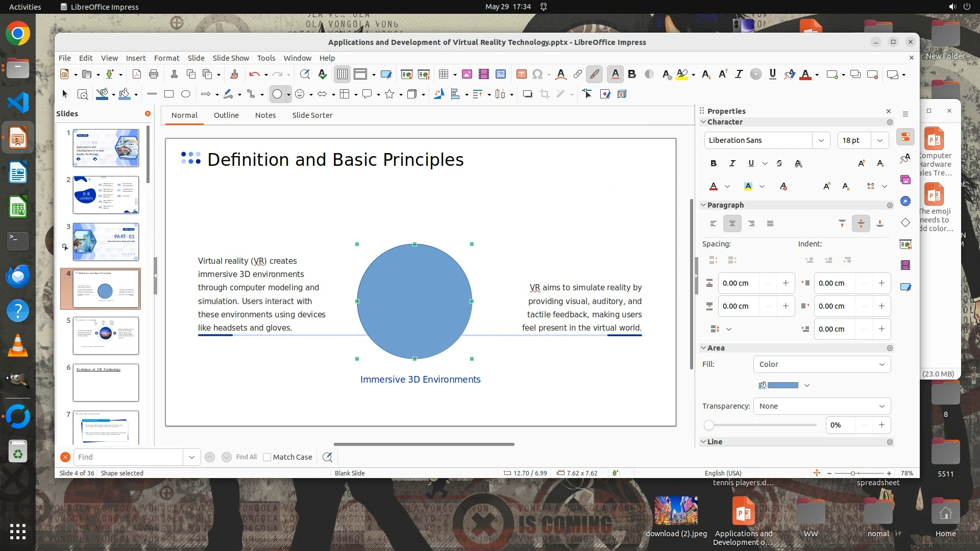Click the Strikethrough icon in sidebar

click(779, 163)
